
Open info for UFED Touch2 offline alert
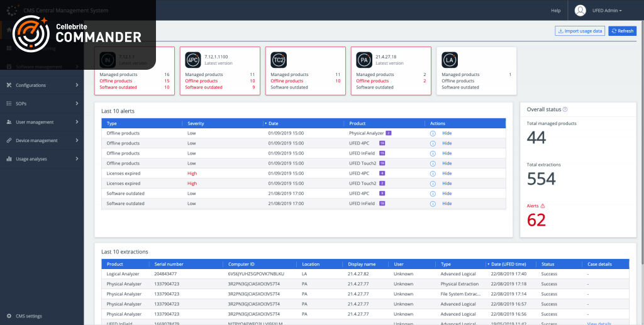[x=433, y=163]
